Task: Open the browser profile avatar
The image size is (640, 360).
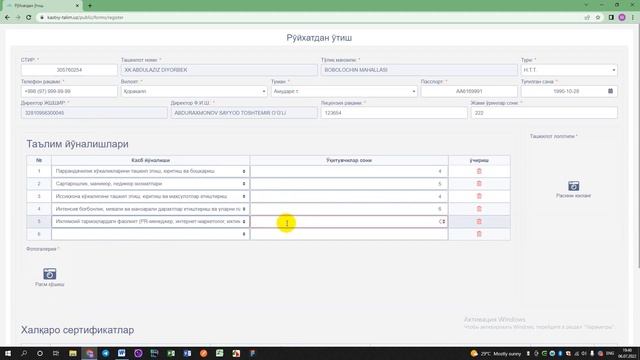Action: [622, 18]
